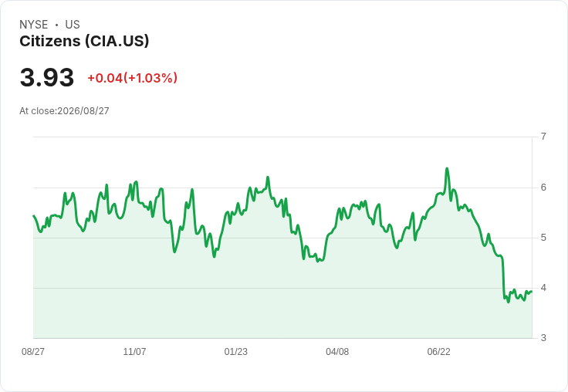568x392 pixels.
Task: Click the 11/07 x-axis date label
Action: pos(134,351)
